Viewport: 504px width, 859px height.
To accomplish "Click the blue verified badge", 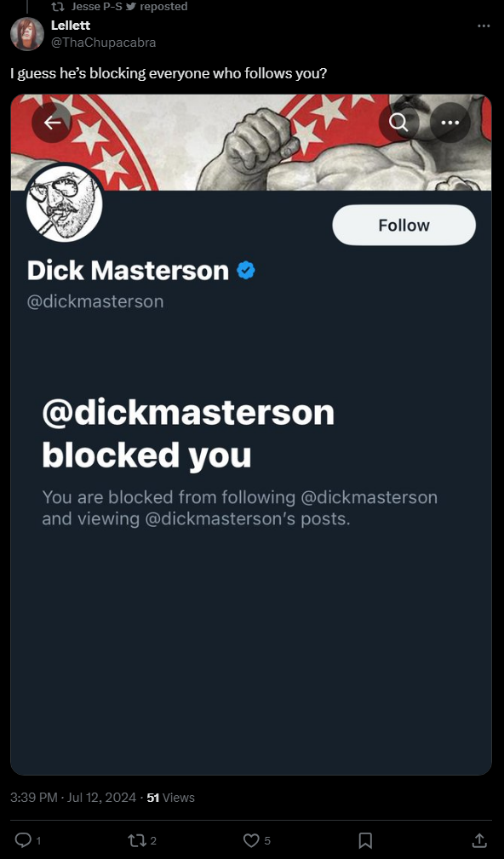I will click(245, 270).
